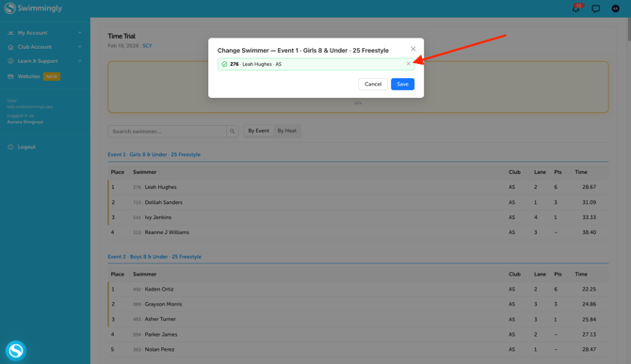Open Club Account sidebar item

[x=35, y=47]
